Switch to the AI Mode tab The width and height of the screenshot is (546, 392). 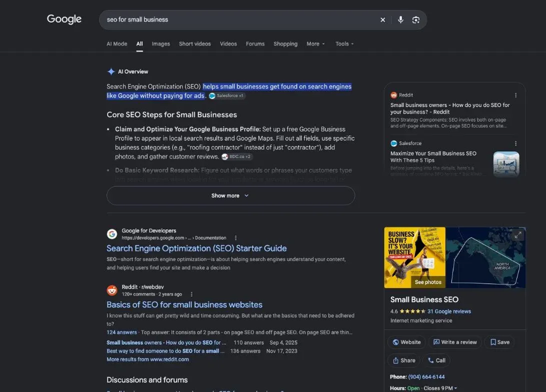point(117,44)
